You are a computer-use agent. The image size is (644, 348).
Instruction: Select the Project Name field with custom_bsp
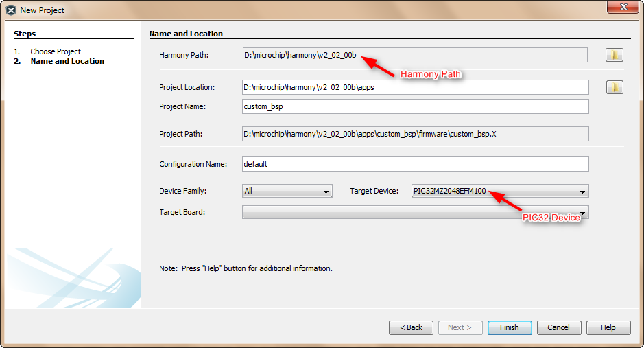click(x=415, y=106)
